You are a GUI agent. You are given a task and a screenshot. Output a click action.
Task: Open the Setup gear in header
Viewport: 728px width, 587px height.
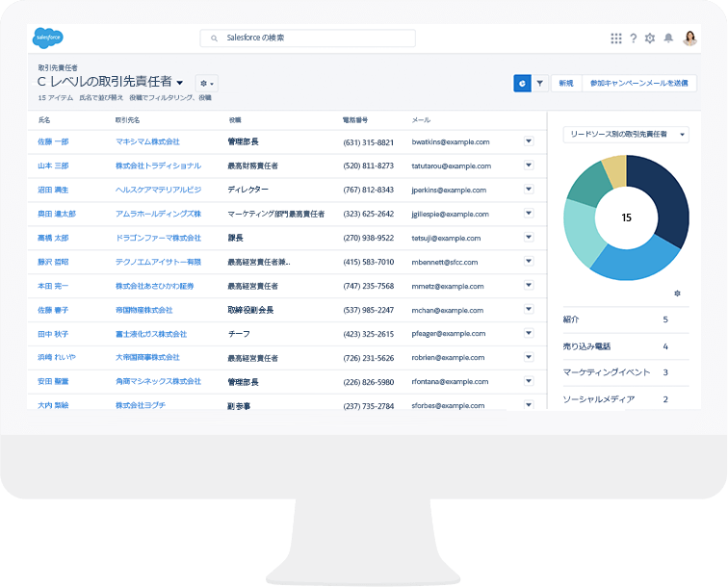point(650,38)
